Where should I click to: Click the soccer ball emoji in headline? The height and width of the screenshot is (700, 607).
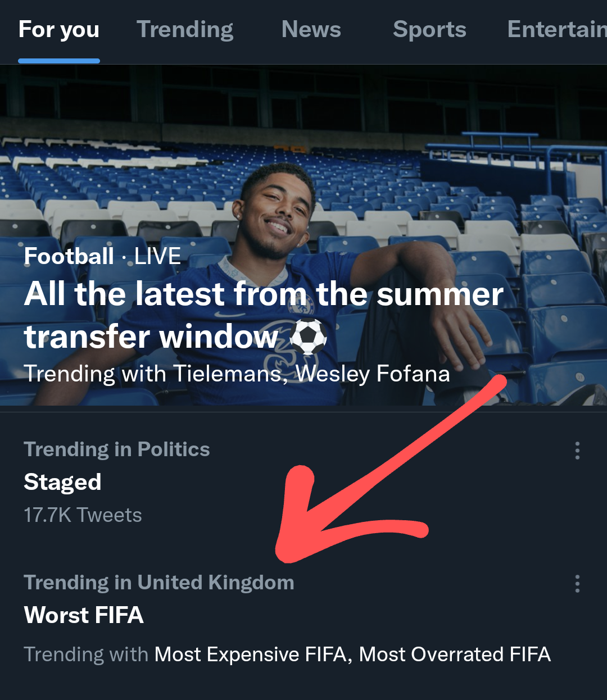pos(308,337)
